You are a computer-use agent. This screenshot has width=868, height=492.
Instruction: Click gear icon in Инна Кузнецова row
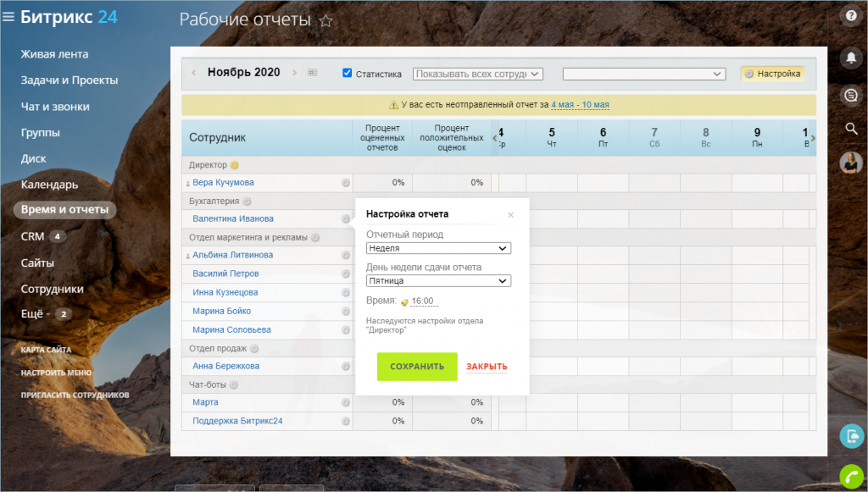[346, 293]
